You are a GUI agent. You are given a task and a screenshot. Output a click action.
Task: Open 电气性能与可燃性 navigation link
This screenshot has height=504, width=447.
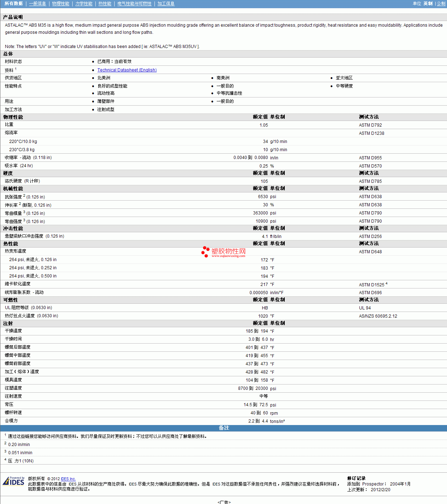pos(134,4)
